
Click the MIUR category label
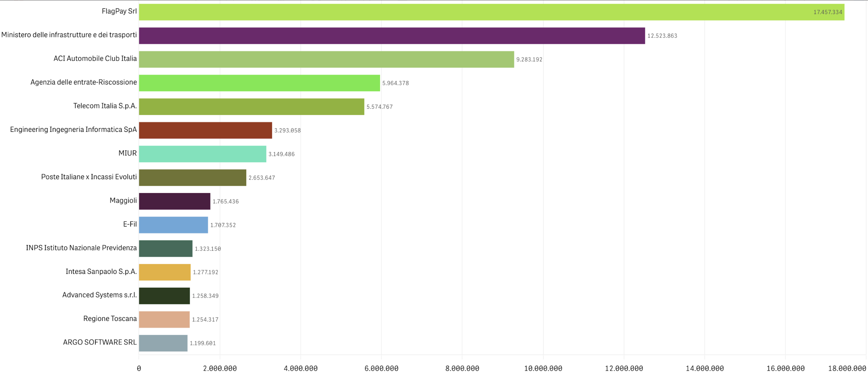tap(127, 153)
